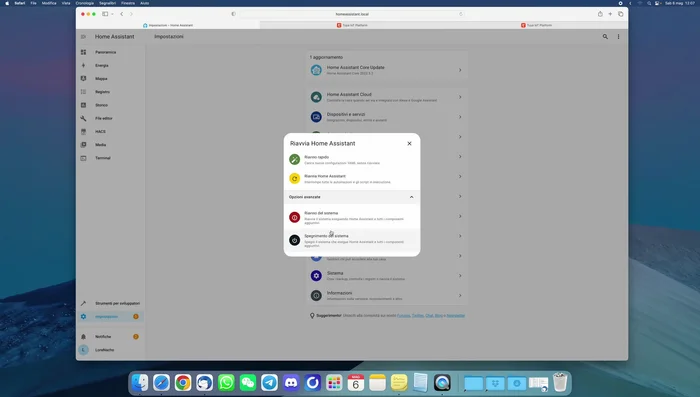The height and width of the screenshot is (397, 700).
Task: Open Telegram from the Dock
Action: (269, 383)
